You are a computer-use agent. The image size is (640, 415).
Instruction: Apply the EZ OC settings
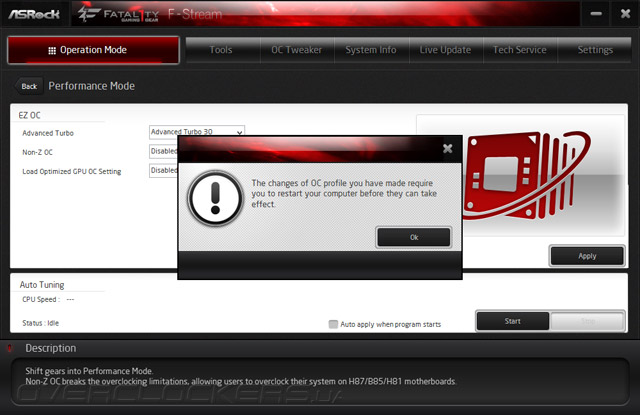(587, 256)
